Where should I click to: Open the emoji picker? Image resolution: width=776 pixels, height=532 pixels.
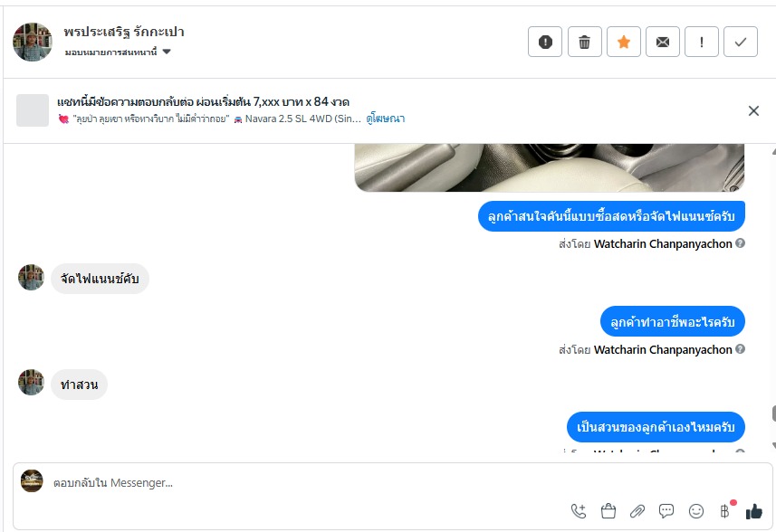click(696, 511)
